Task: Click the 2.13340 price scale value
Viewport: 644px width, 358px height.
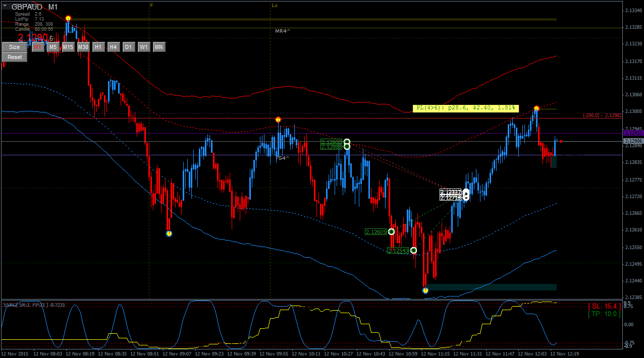Action: [633, 10]
